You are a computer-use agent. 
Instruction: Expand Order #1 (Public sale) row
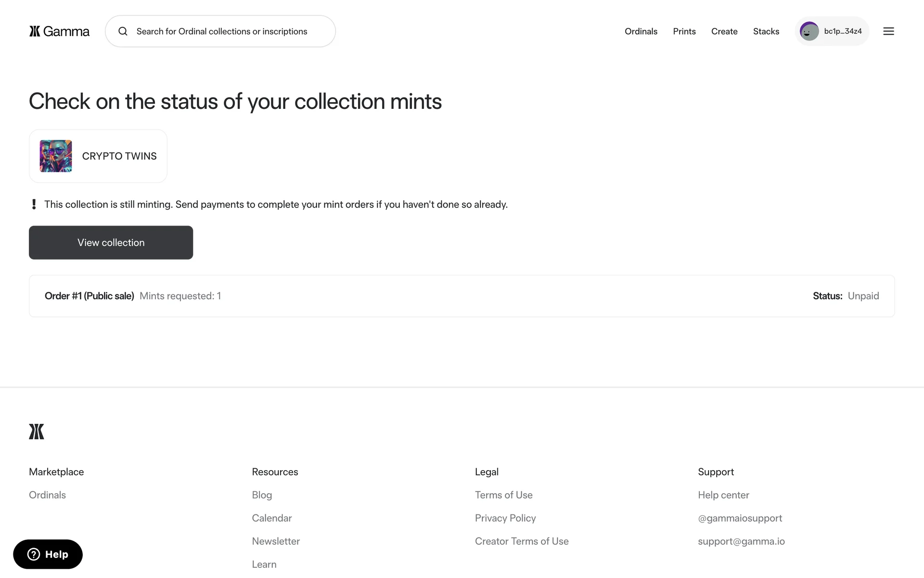[461, 296]
